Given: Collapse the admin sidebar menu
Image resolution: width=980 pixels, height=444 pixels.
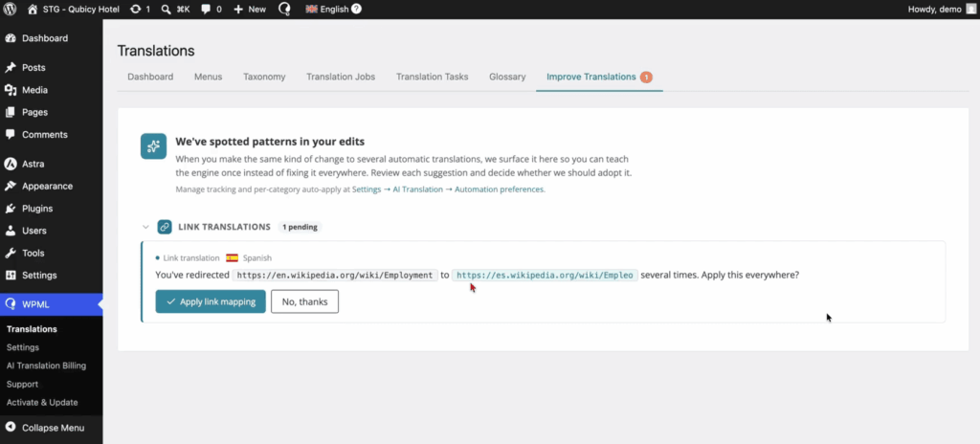Looking at the screenshot, I should pos(44,428).
